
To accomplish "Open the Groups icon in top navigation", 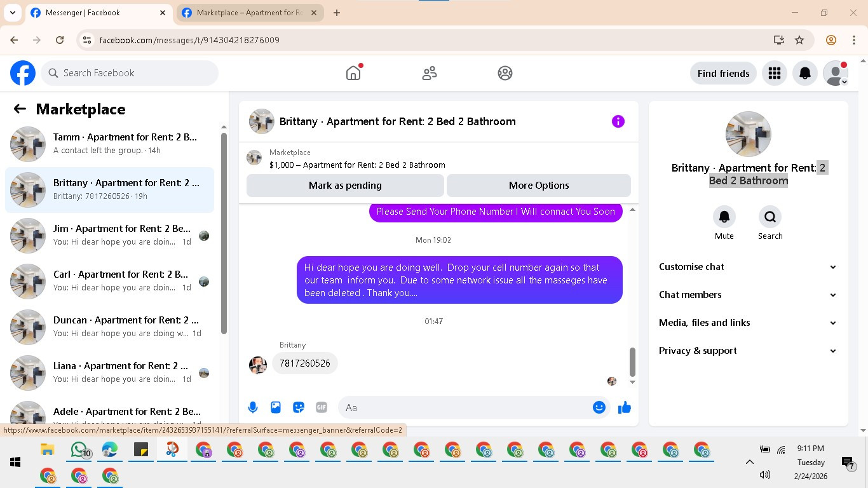I will pos(505,73).
